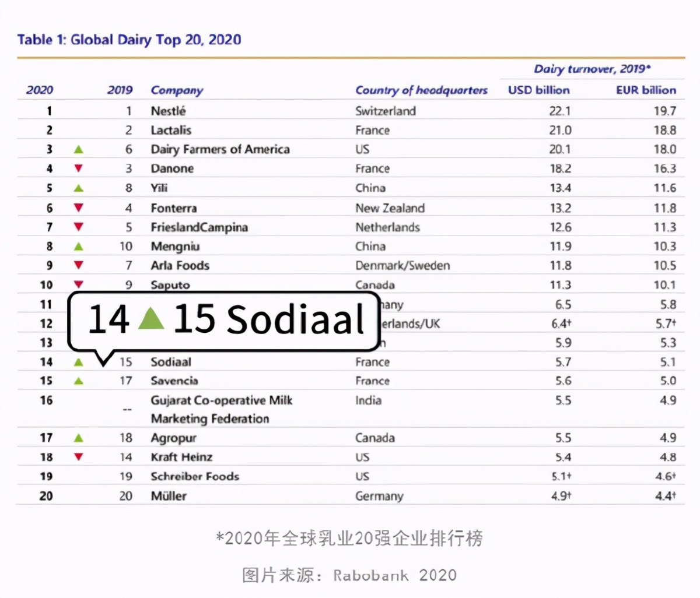This screenshot has width=700, height=598.
Task: Click the source line '图片来源: Rabobank 2020'
Action: point(349,575)
